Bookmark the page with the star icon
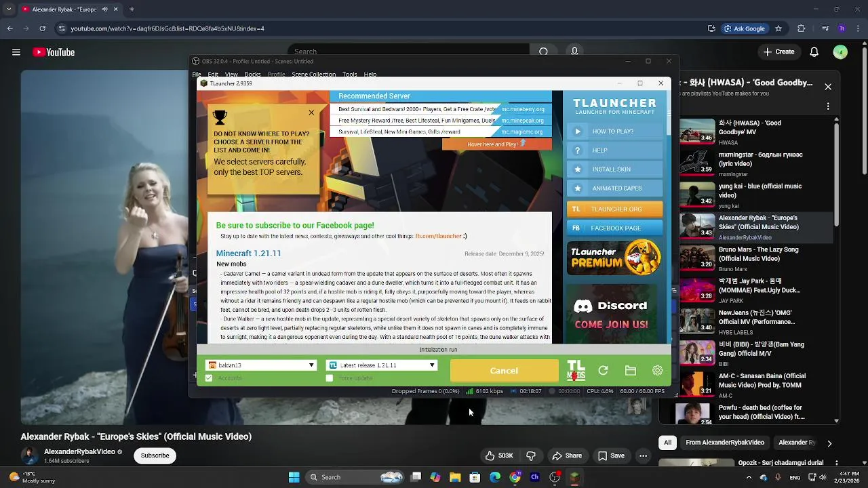Image resolution: width=868 pixels, height=488 pixels. pyautogui.click(x=778, y=28)
